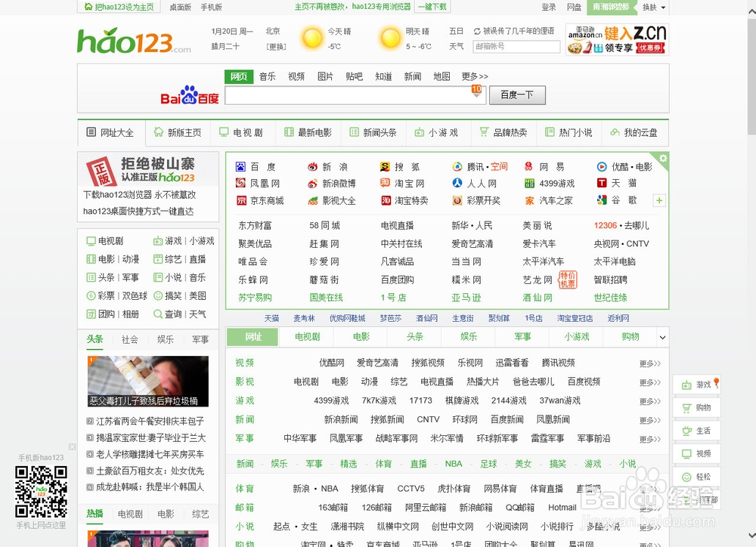Switch to the 音乐 search tab

pyautogui.click(x=267, y=76)
